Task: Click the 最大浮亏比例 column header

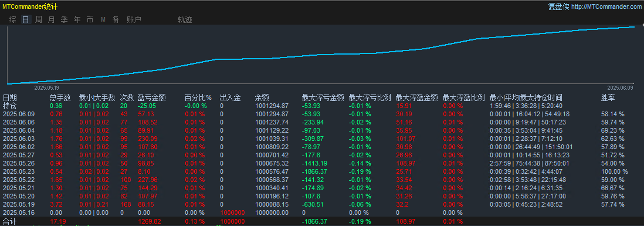Action: click(370, 98)
